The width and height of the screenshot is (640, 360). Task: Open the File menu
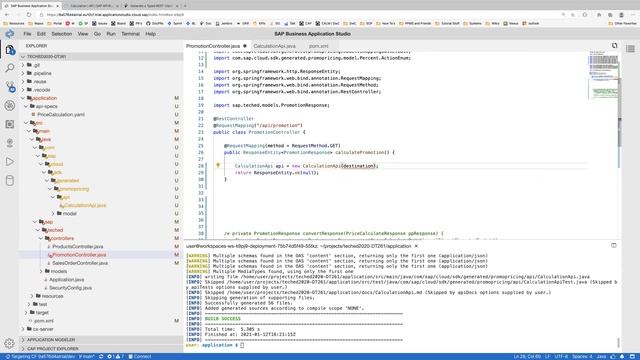point(27,34)
